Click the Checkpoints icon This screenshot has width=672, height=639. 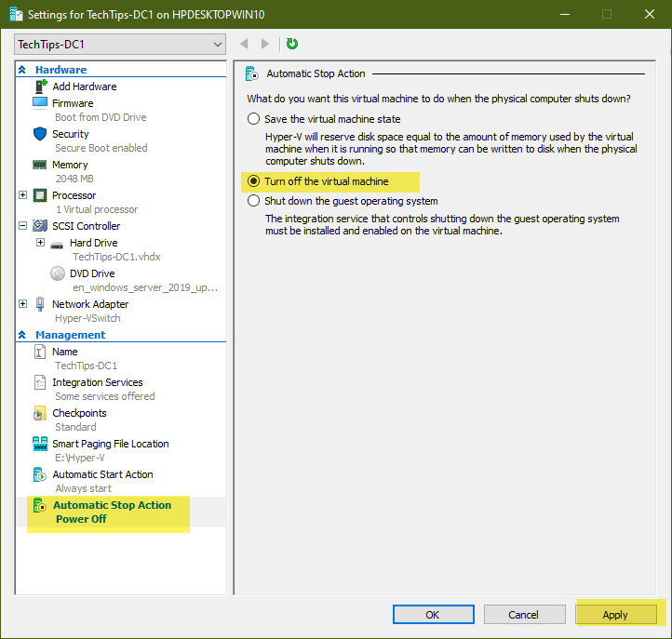click(x=40, y=413)
